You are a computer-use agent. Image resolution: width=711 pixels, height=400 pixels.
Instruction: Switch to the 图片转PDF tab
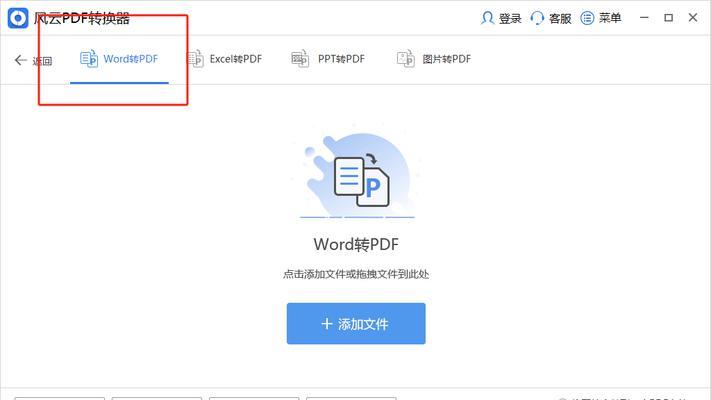[x=434, y=59]
